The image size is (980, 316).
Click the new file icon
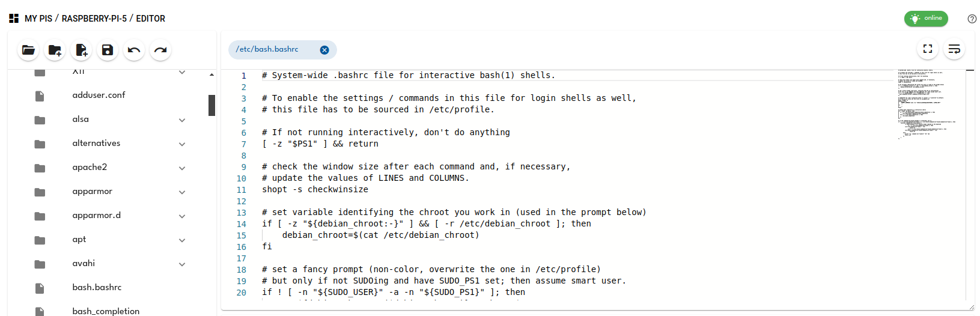click(x=81, y=50)
